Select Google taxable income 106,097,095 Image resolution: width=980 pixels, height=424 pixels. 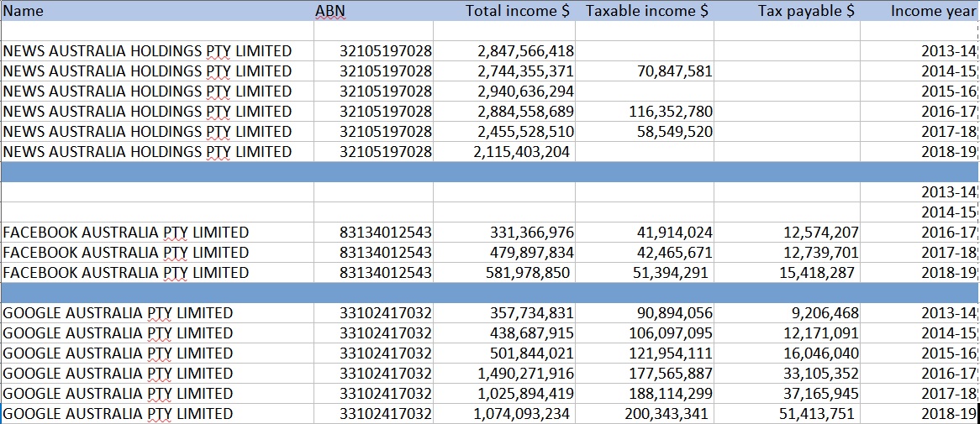click(645, 332)
